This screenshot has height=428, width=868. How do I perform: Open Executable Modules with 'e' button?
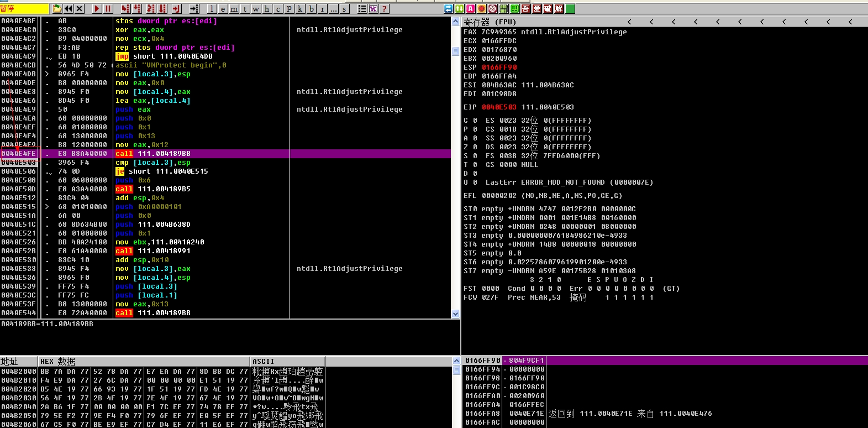(x=223, y=9)
